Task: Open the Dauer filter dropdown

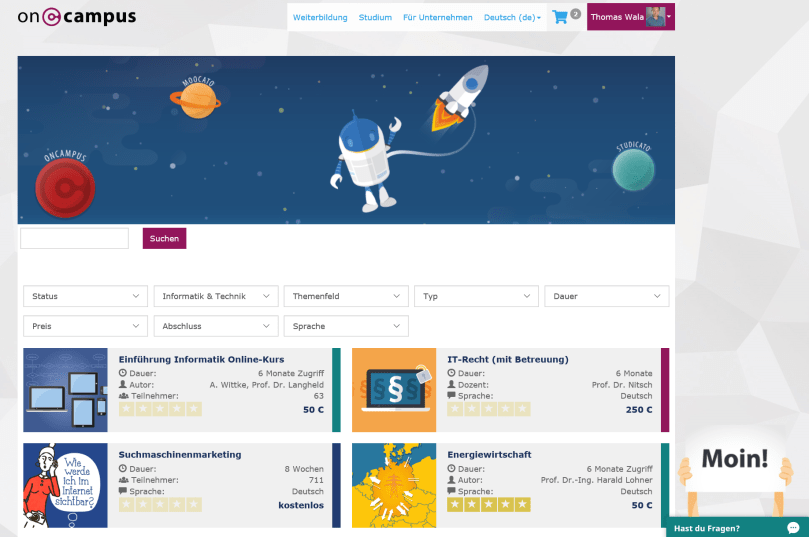Action: [607, 296]
